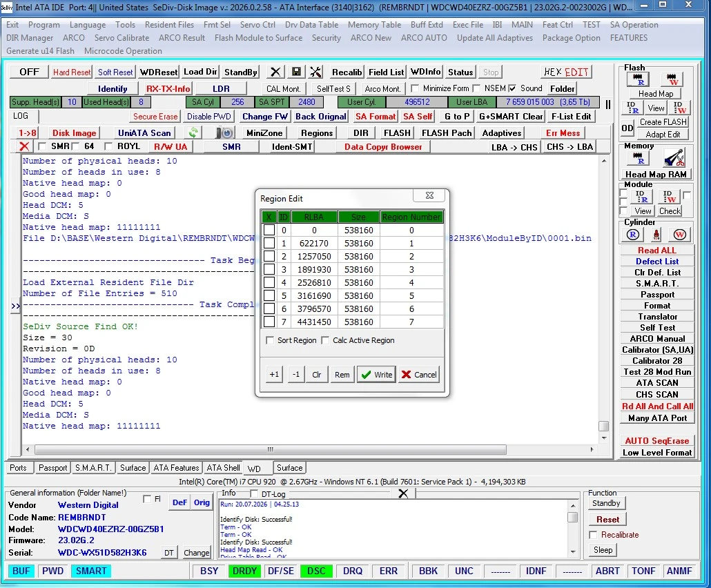Click the Defect List button
The height and width of the screenshot is (588, 711).
click(x=657, y=262)
